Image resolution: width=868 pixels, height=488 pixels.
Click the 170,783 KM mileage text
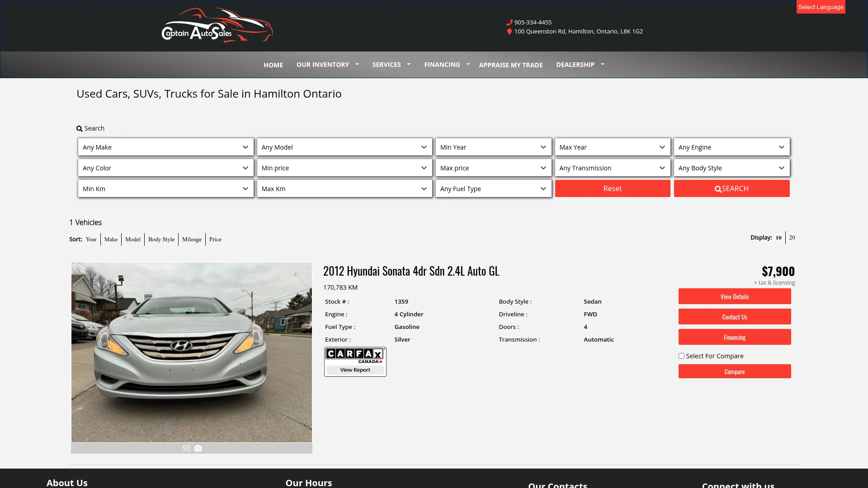point(340,287)
